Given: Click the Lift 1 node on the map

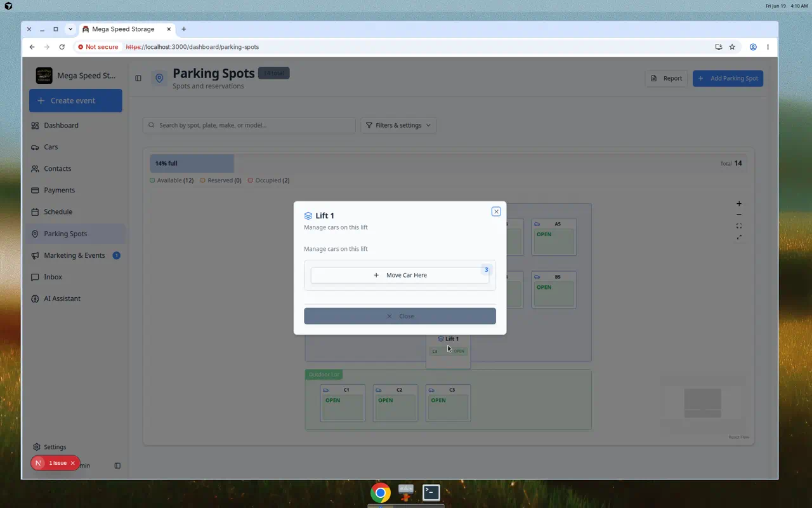Looking at the screenshot, I should (x=449, y=352).
